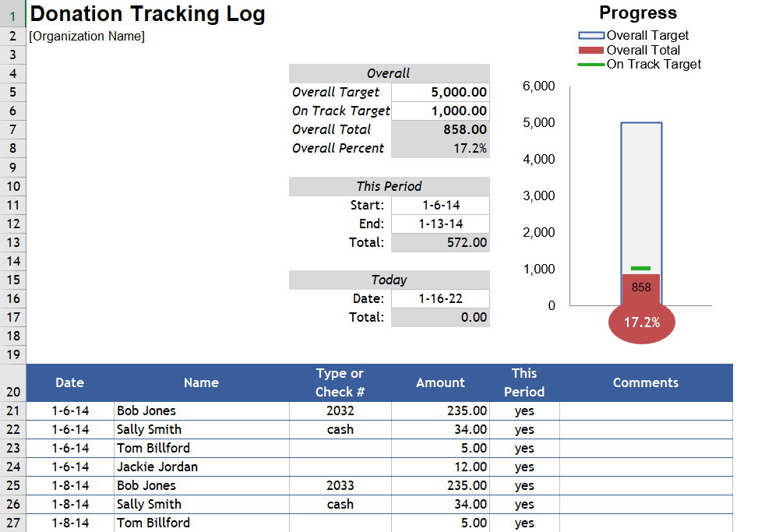Viewport: 772px width, 532px height.
Task: Click the Date column header
Action: click(x=69, y=382)
